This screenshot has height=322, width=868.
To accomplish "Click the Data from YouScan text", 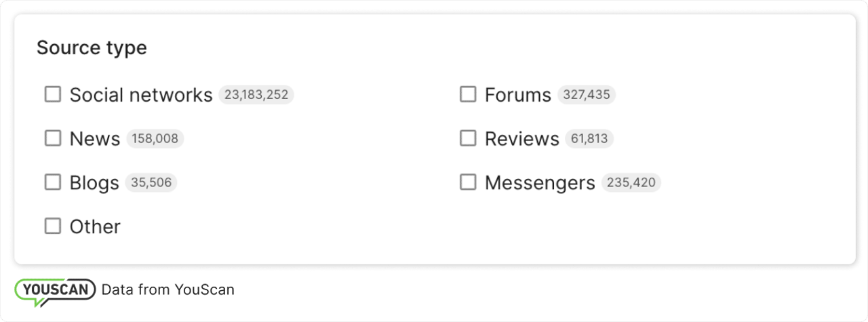I will 167,290.
